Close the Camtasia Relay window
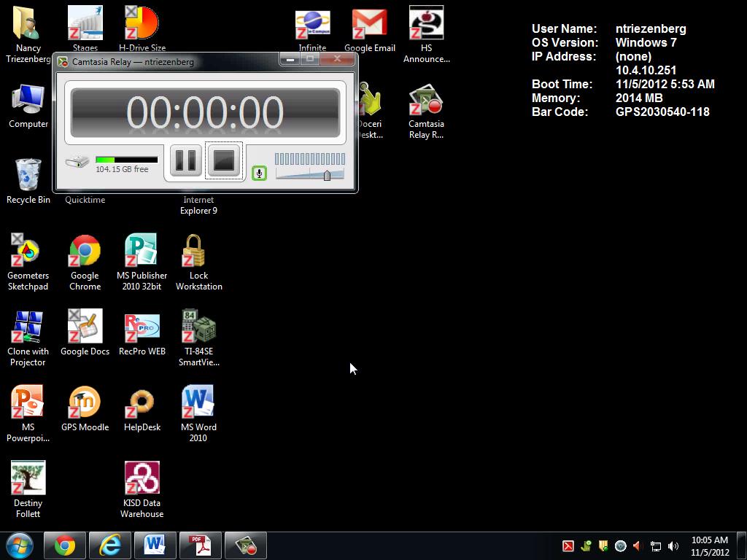The image size is (747, 560). coord(337,59)
